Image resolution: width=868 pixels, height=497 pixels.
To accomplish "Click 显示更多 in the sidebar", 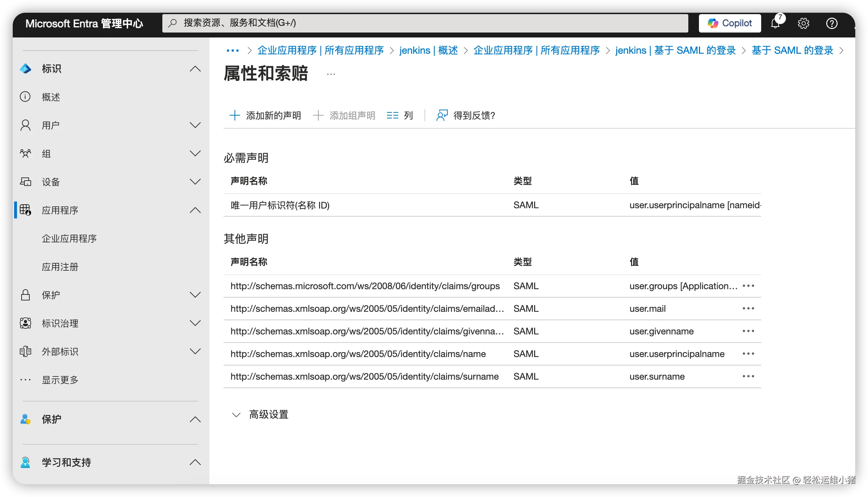I will click(x=60, y=380).
